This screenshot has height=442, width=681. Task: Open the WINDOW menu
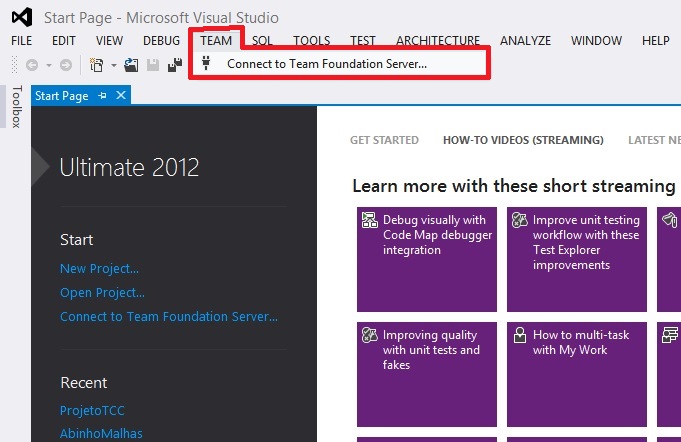596,41
